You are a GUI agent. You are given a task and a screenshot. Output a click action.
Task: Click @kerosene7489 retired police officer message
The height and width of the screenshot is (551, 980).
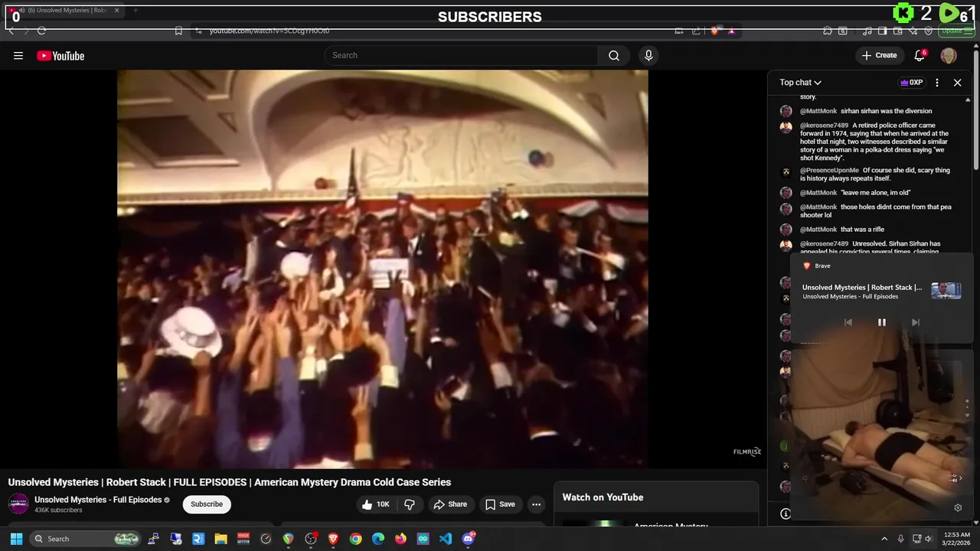pyautogui.click(x=874, y=142)
